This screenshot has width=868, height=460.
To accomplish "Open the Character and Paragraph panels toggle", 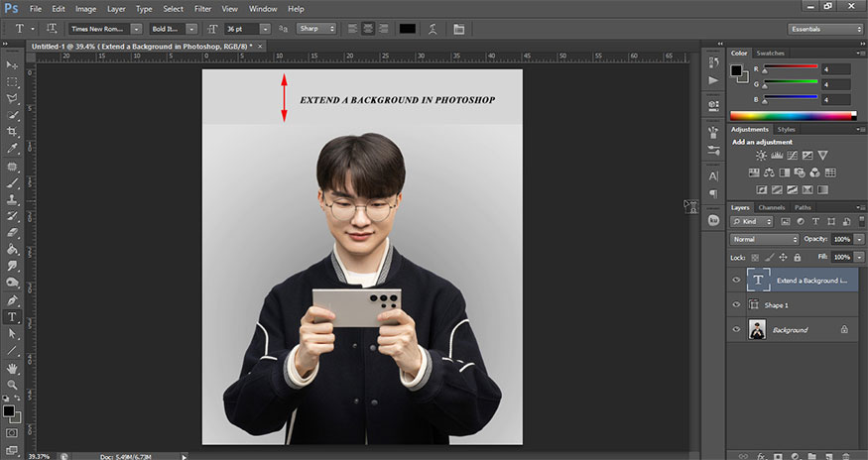I will (458, 29).
